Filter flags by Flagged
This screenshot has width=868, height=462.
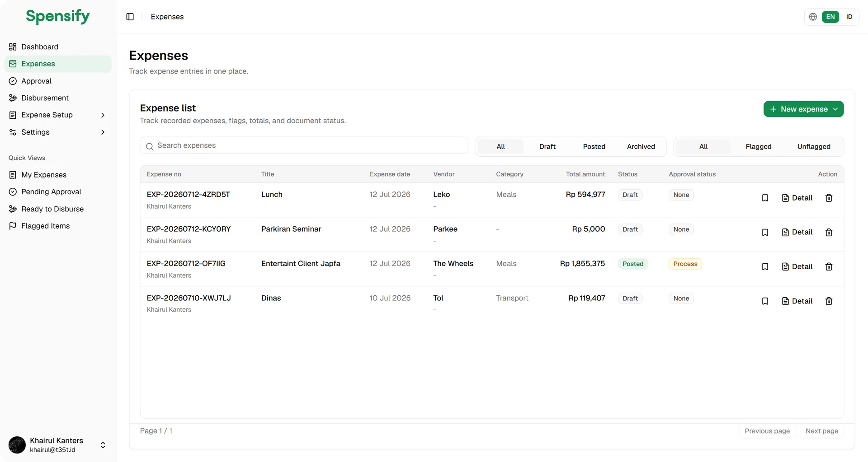coord(759,147)
